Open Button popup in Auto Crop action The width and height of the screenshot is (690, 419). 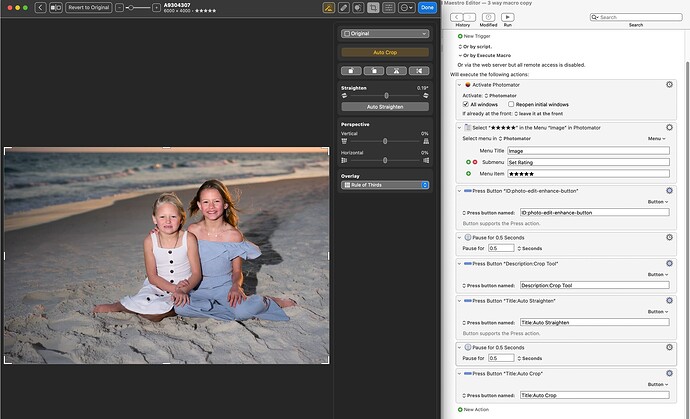(658, 384)
